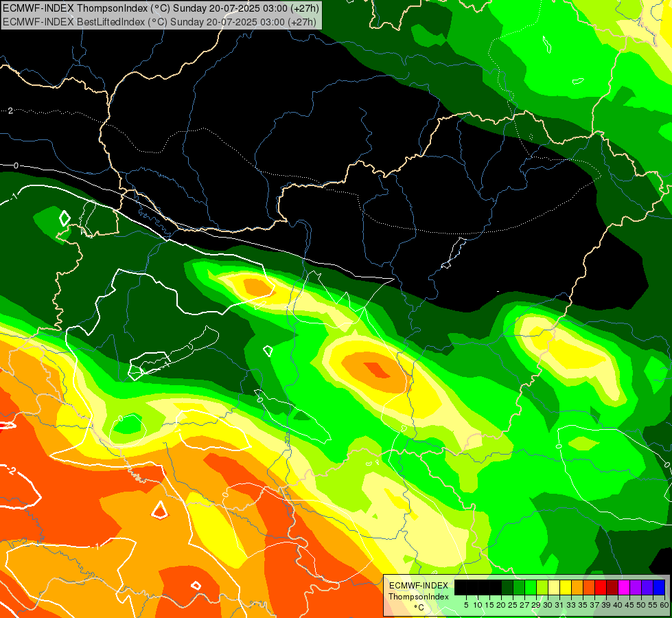This screenshot has width=672, height=618.
Task: Click the purple 45–50 legend swatch
Action: pos(636,587)
